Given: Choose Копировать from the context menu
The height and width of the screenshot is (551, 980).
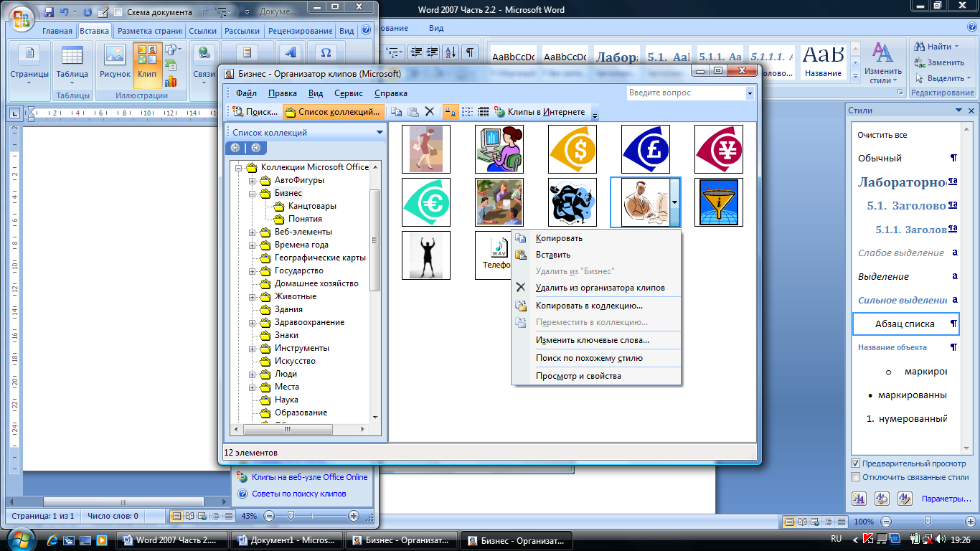Looking at the screenshot, I should click(x=596, y=238).
